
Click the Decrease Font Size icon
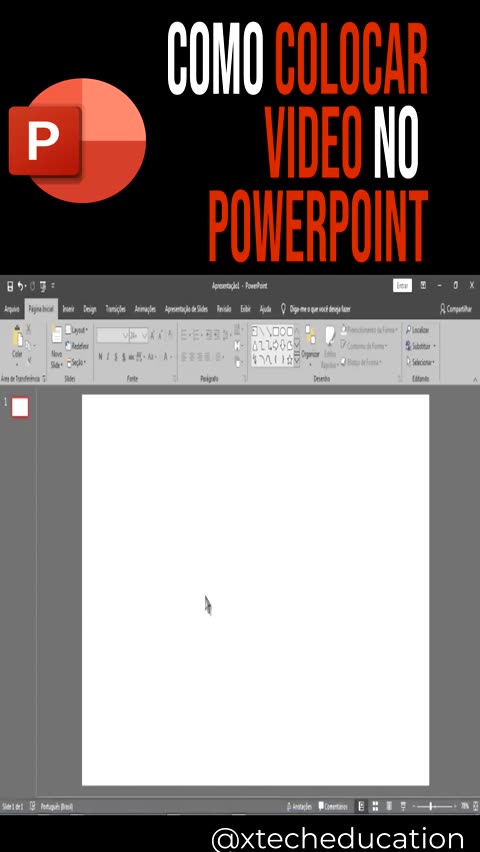(x=160, y=336)
